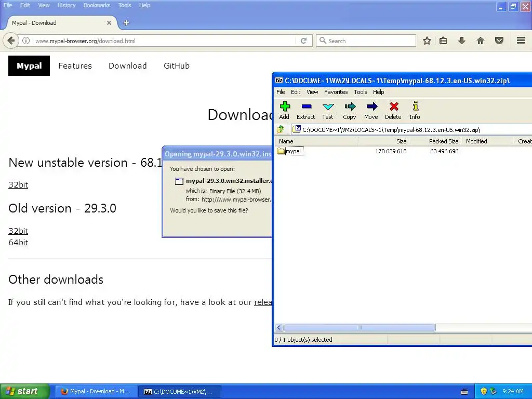Click the Mypal logo link

point(29,66)
